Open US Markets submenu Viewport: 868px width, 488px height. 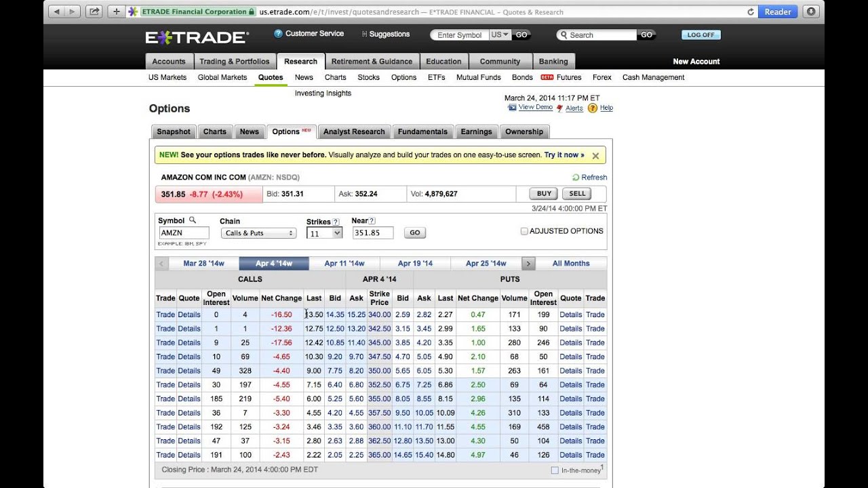pyautogui.click(x=167, y=78)
